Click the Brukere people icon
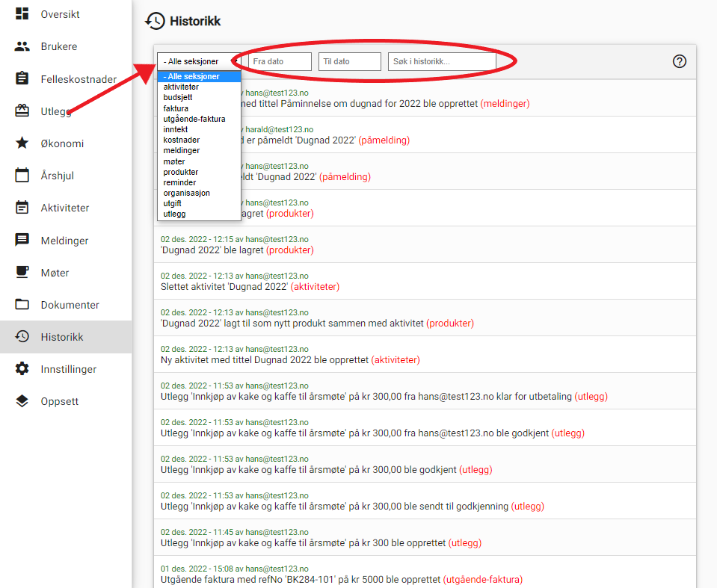The width and height of the screenshot is (717, 588). pos(22,46)
